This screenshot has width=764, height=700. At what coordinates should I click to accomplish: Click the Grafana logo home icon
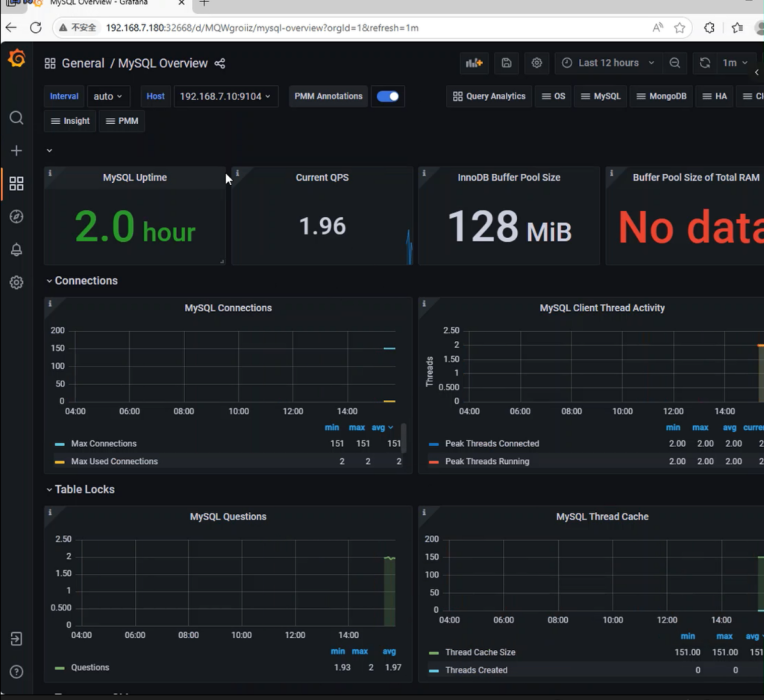point(16,59)
